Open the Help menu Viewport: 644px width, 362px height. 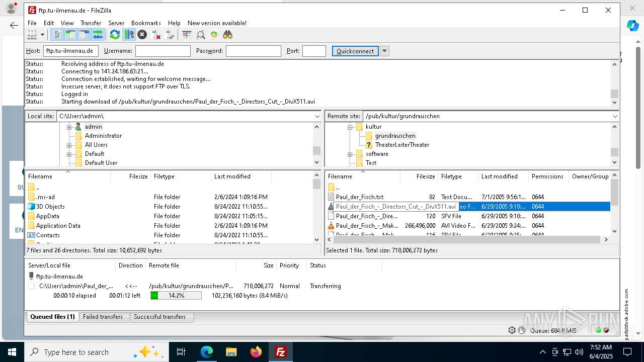pos(174,23)
